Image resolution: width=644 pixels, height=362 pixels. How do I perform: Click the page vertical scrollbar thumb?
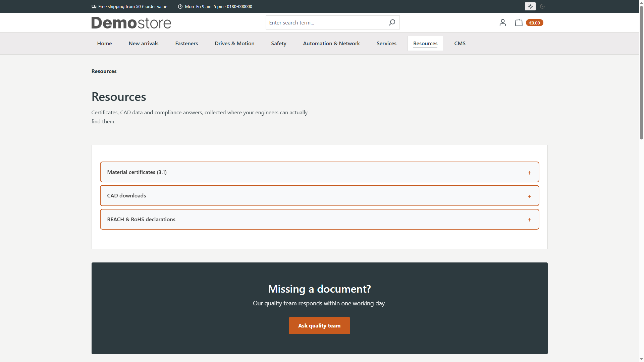[x=641, y=72]
